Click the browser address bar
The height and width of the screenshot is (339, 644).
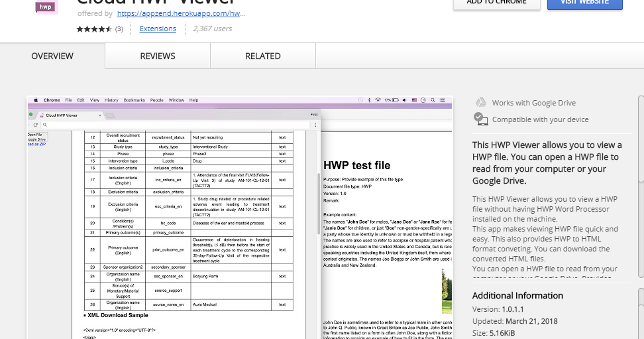[x=176, y=125]
